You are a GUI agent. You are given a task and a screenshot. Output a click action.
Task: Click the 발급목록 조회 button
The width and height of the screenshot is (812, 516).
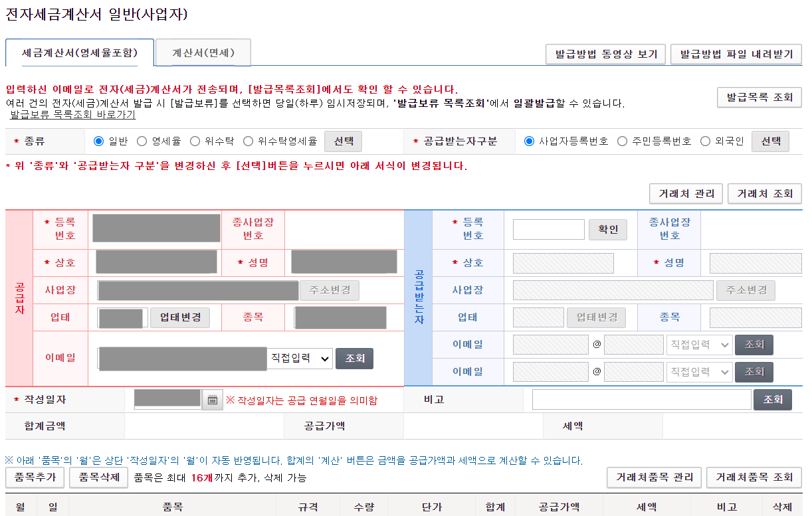point(759,97)
